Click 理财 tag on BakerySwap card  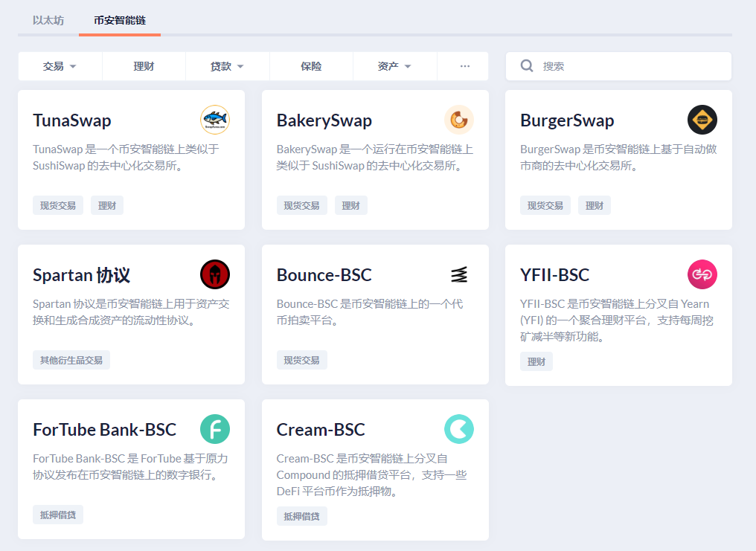coord(351,206)
